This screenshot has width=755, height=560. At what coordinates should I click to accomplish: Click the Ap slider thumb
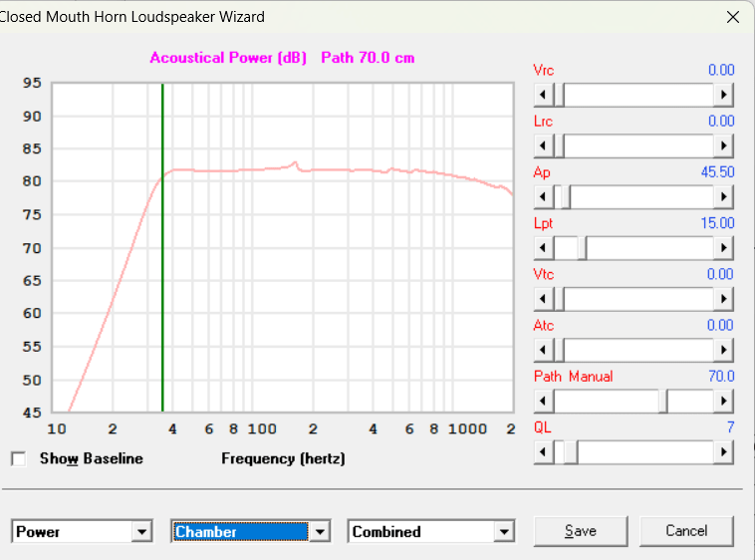tap(566, 197)
